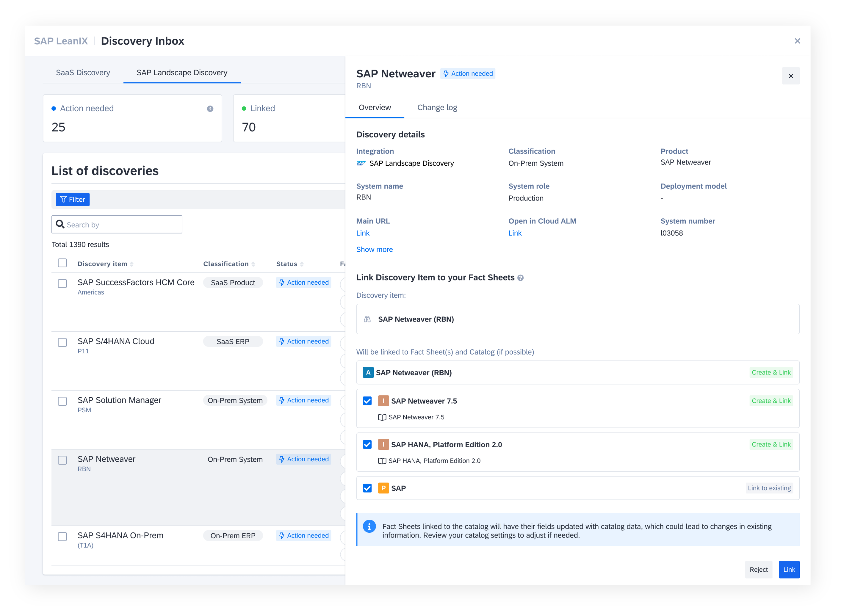
Task: Click the catalog book icon under SAP HANA, Platform Edition 2.0
Action: [x=382, y=461]
